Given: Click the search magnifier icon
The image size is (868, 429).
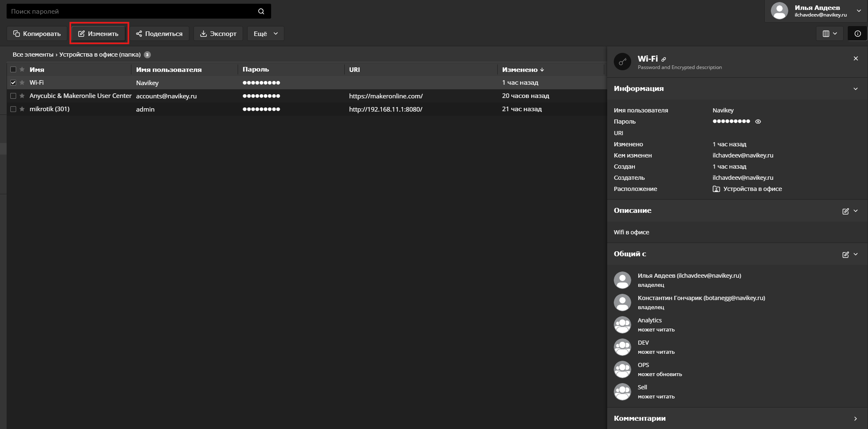Looking at the screenshot, I should point(261,12).
